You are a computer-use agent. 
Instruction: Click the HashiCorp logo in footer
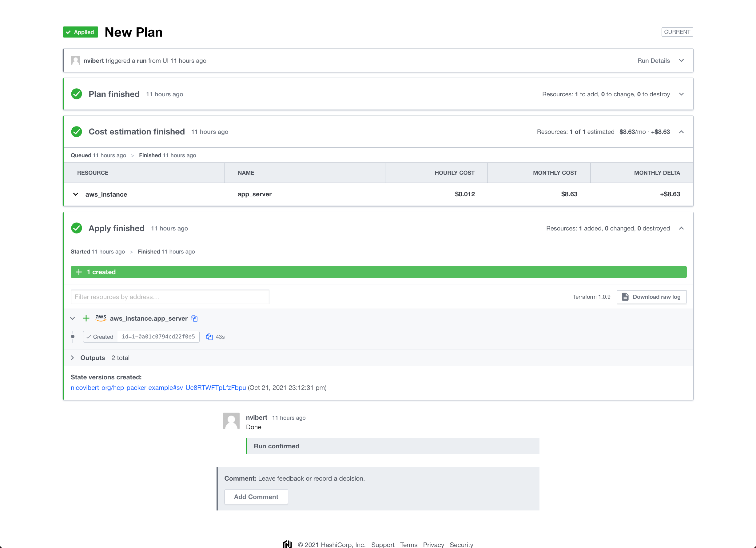[x=287, y=544]
